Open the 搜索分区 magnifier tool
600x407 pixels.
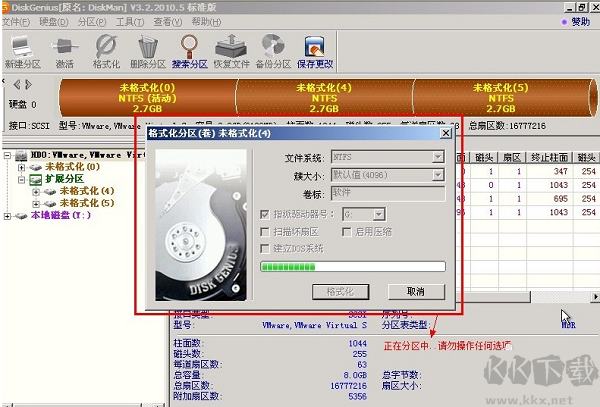189,52
